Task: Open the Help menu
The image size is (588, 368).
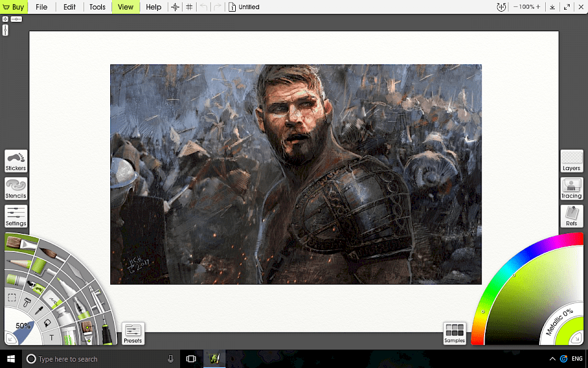Action: point(153,7)
